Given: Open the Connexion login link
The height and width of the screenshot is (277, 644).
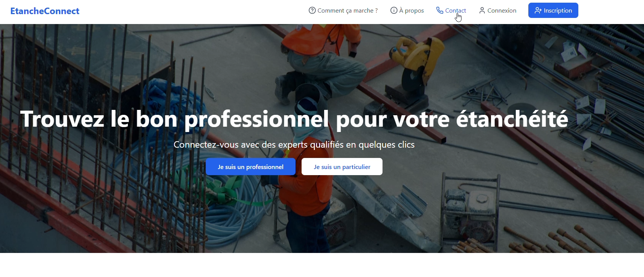Looking at the screenshot, I should [x=497, y=10].
